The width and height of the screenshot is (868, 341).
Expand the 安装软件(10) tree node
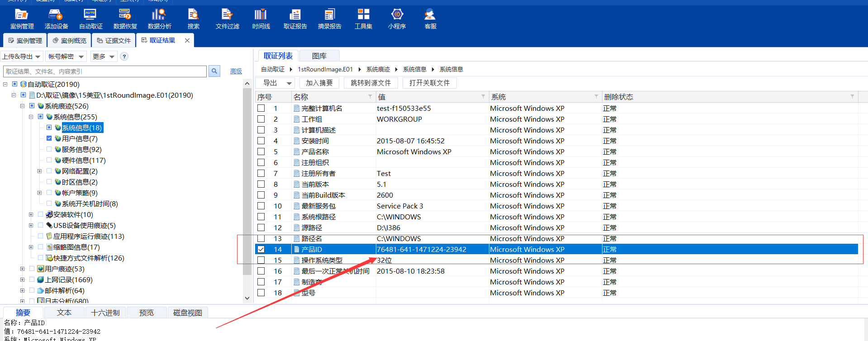31,214
